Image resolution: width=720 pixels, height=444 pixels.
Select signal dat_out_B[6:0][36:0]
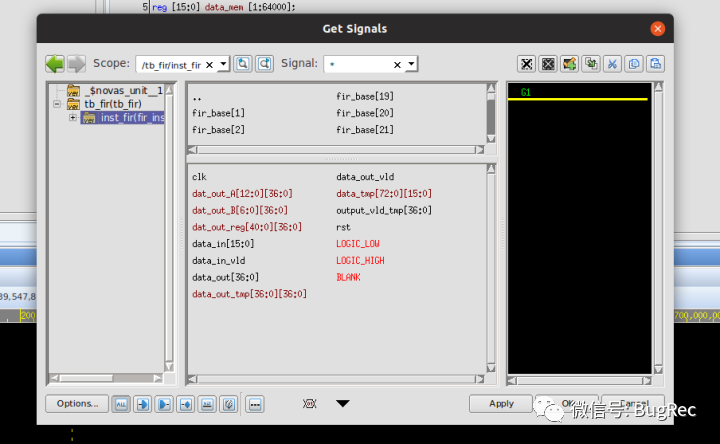[240, 210]
